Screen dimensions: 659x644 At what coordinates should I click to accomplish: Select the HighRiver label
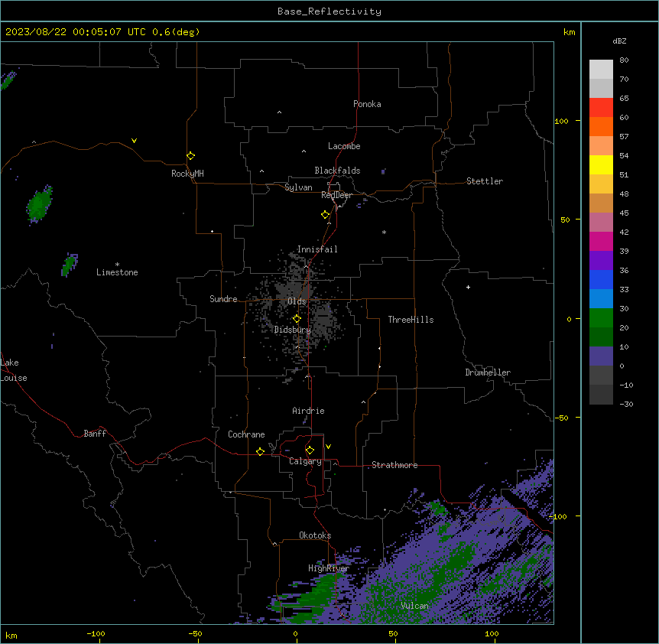pos(329,568)
